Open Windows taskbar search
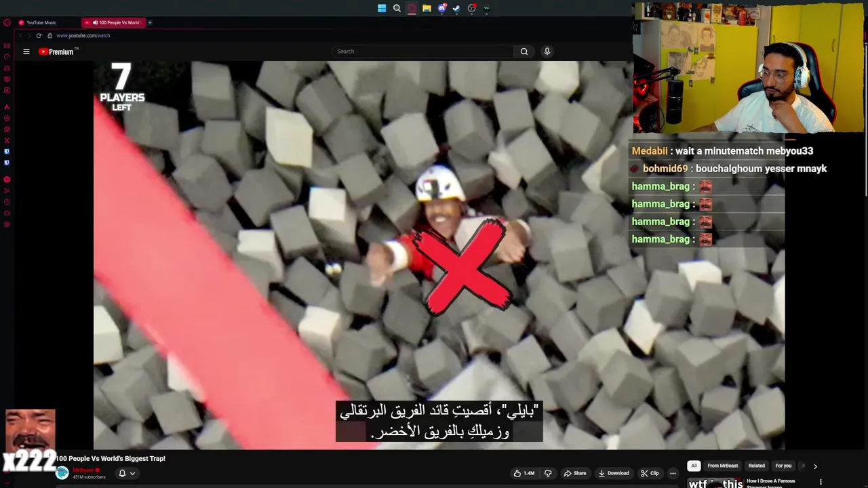868x488 pixels. click(397, 8)
